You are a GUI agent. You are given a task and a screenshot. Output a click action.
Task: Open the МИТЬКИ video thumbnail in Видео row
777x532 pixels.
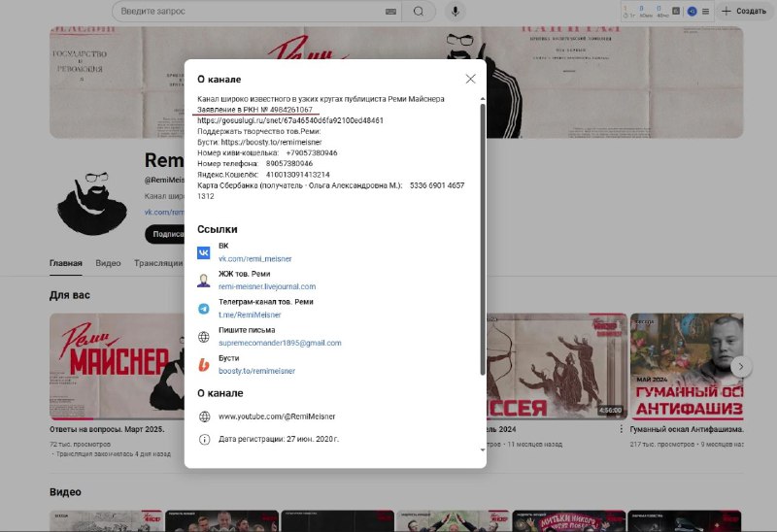[569, 520]
